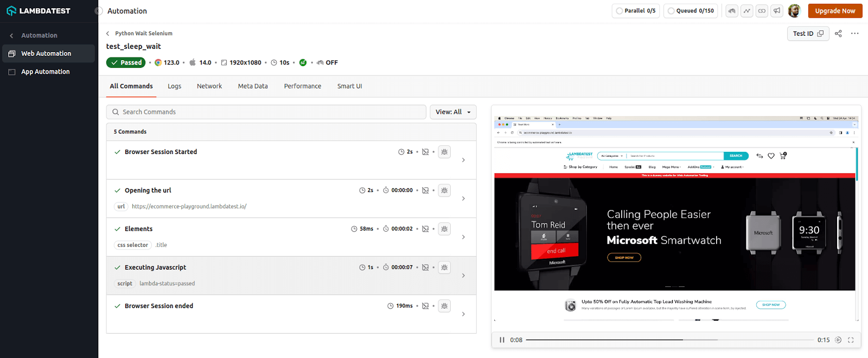This screenshot has width=868, height=358.
Task: Click the css selector tag
Action: click(x=133, y=245)
